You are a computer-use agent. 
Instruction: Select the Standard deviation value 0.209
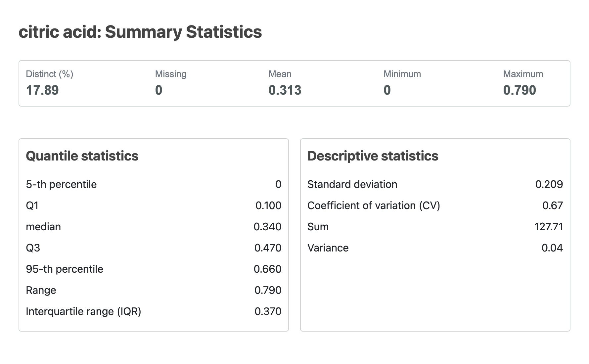(549, 184)
